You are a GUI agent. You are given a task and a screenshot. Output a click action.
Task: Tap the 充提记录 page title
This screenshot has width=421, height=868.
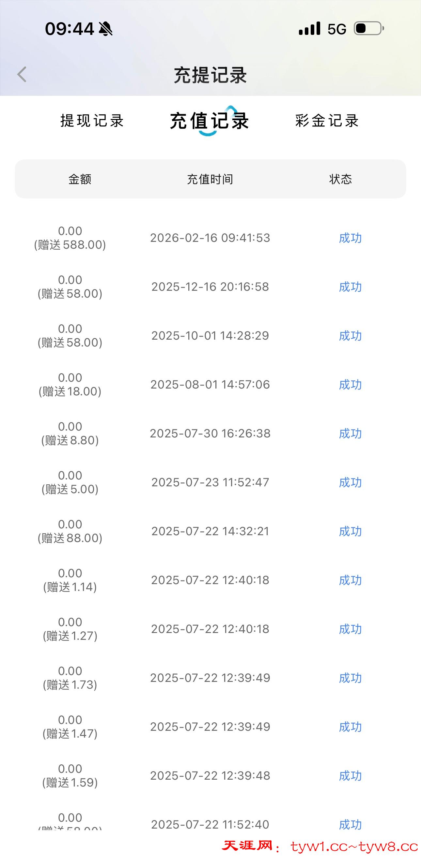click(x=210, y=75)
